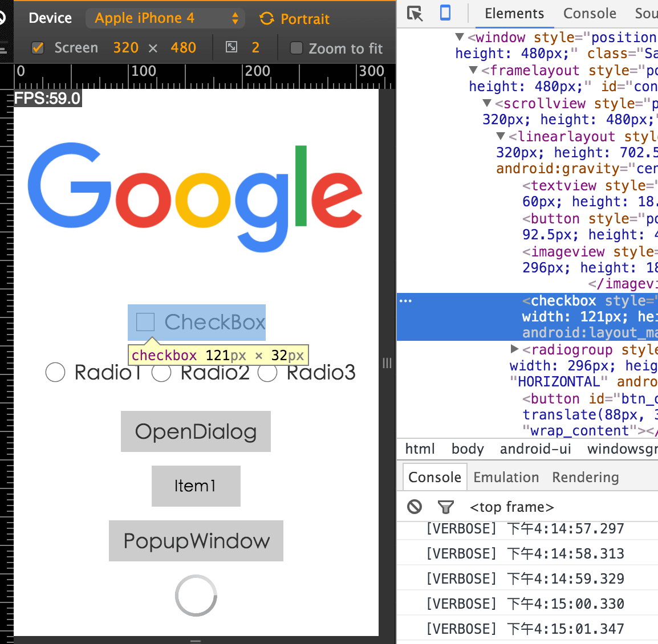This screenshot has width=658, height=644.
Task: Select the inspect element cursor icon
Action: tap(415, 14)
